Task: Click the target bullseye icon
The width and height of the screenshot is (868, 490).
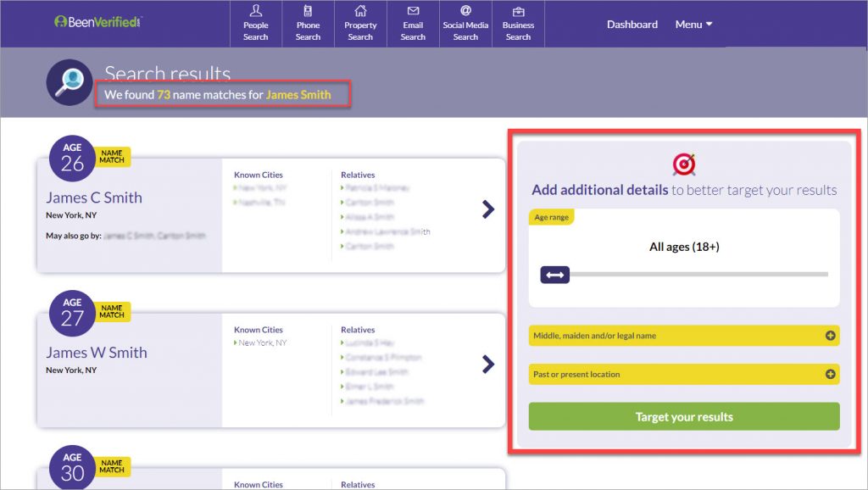Action: pos(684,164)
